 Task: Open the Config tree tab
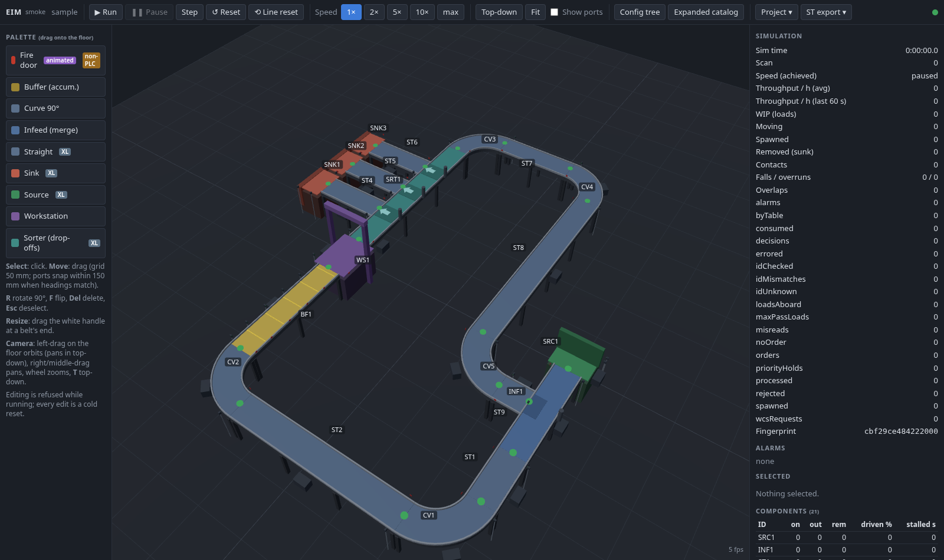[x=640, y=12]
